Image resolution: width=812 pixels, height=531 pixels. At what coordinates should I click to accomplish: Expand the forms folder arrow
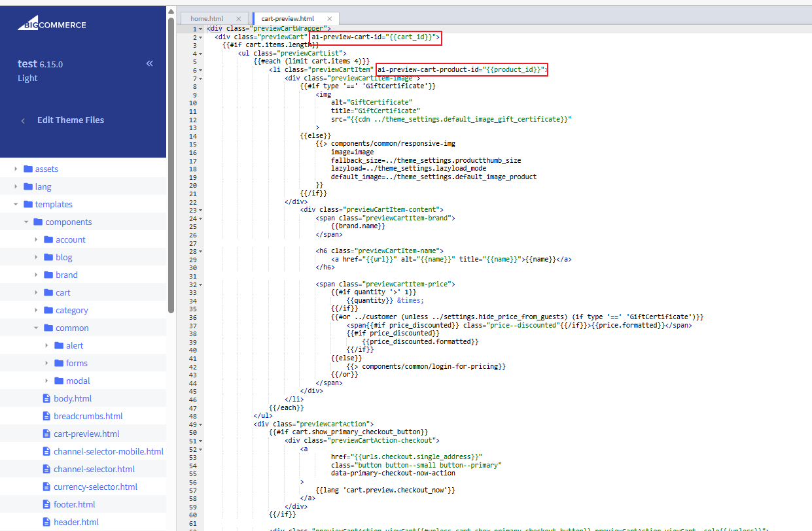(x=47, y=363)
